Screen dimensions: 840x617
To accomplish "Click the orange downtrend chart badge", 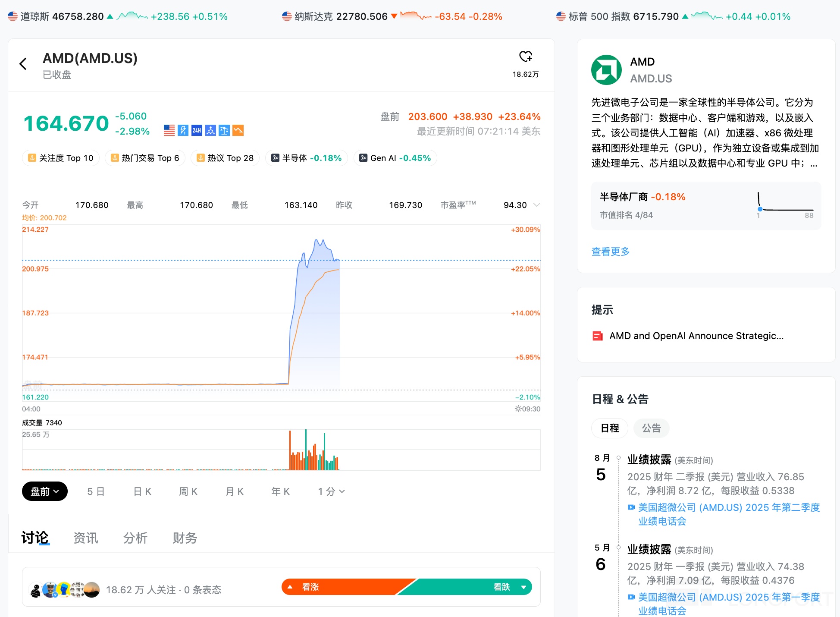I will point(238,130).
